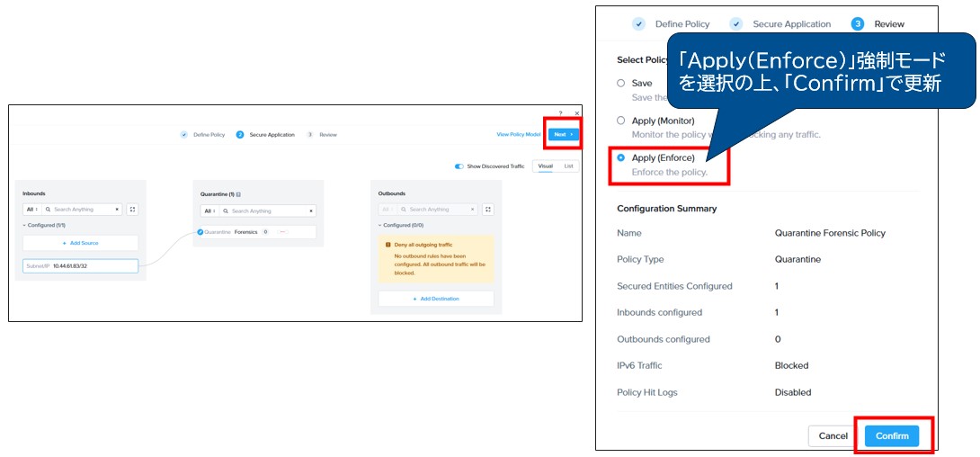This screenshot has height=457, width=980.
Task: Expand the Outbounds panel with fullscreen icon
Action: tap(488, 210)
